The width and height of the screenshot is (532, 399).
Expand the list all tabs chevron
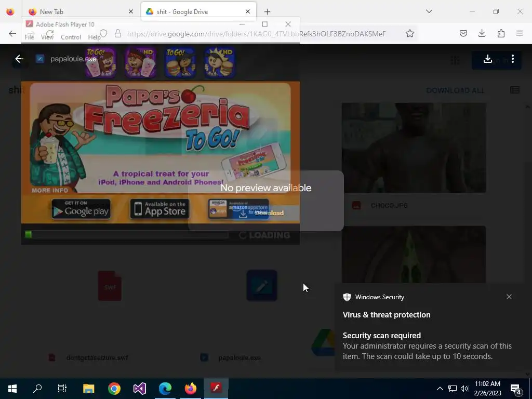429,11
